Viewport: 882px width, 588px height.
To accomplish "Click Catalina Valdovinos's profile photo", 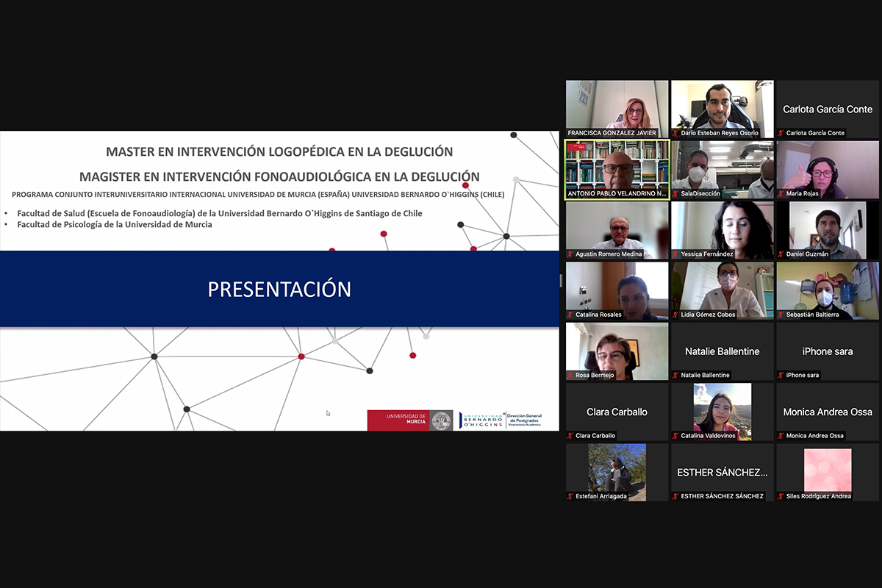I will point(723,412).
